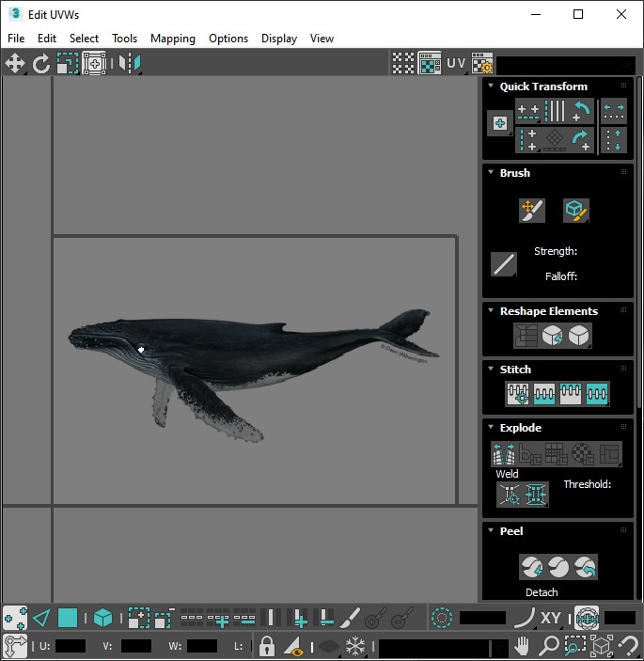Image resolution: width=644 pixels, height=661 pixels.
Task: Click the fourth Stitch custom icon
Action: tap(596, 394)
